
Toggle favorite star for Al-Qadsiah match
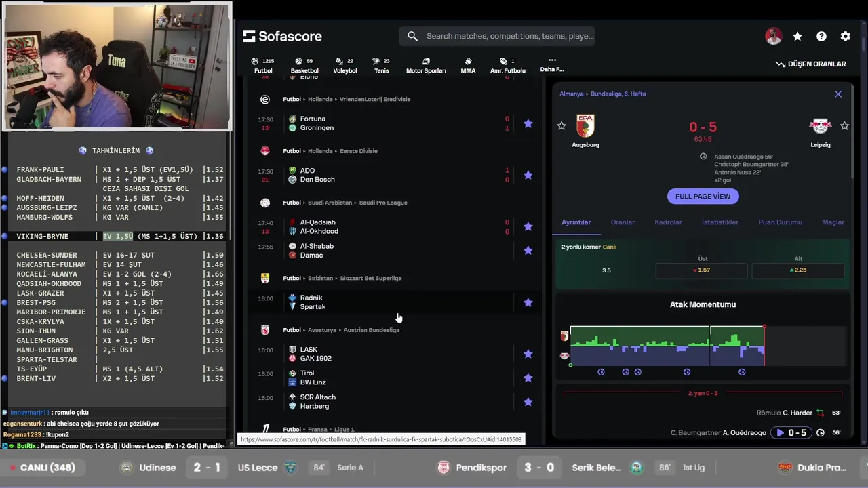pyautogui.click(x=528, y=226)
